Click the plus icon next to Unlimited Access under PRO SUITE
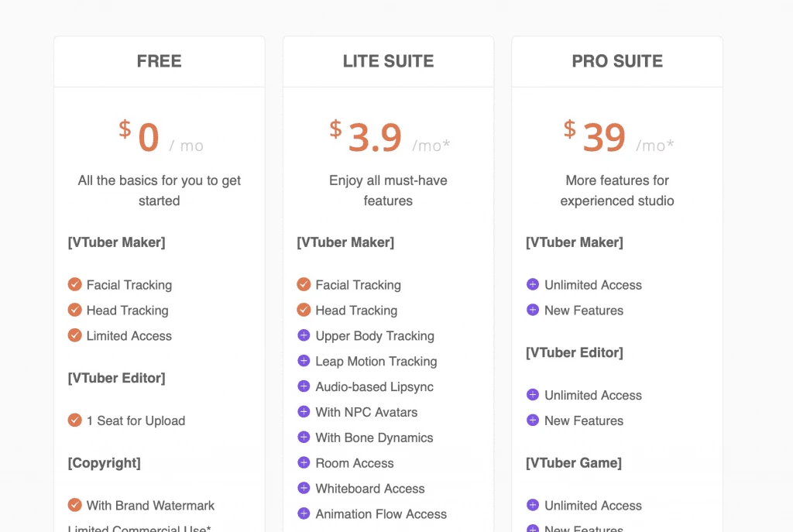The height and width of the screenshot is (532, 793). [533, 285]
